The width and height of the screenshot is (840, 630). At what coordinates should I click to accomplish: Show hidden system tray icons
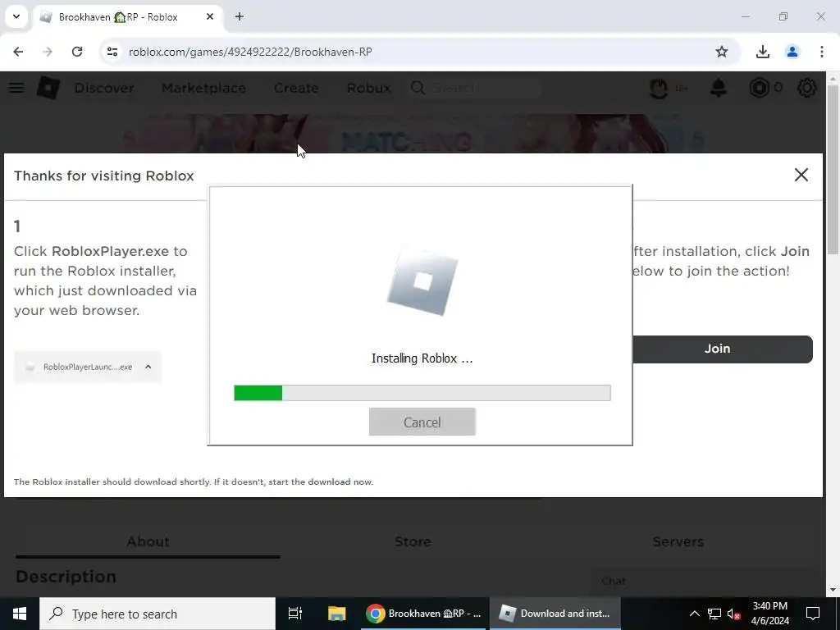point(694,614)
